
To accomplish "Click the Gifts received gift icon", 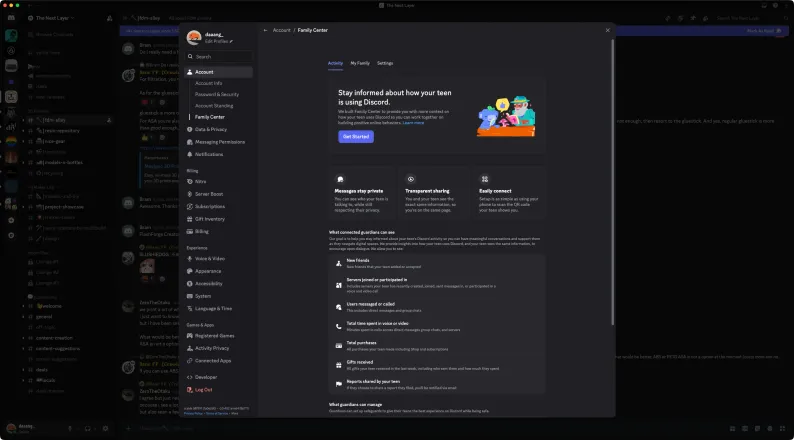I will [339, 365].
